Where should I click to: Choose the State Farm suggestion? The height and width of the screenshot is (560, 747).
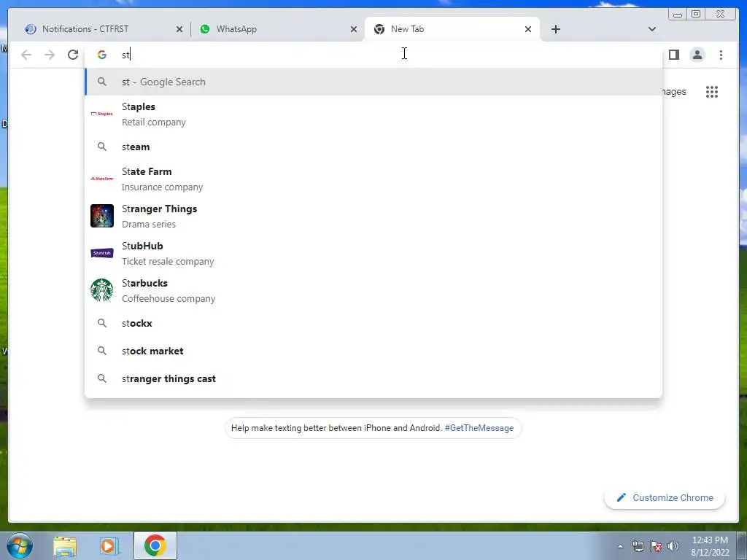click(373, 179)
